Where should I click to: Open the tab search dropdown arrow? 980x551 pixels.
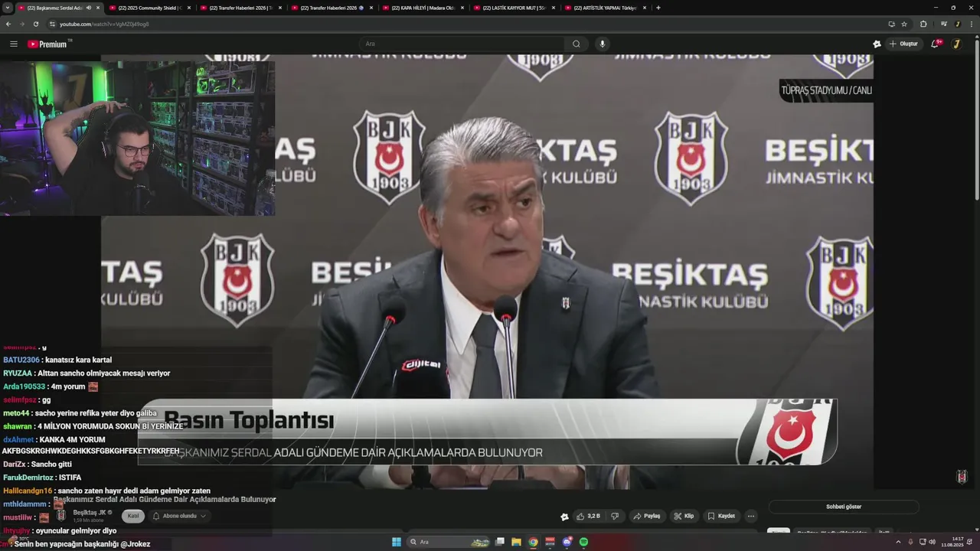pos(7,8)
